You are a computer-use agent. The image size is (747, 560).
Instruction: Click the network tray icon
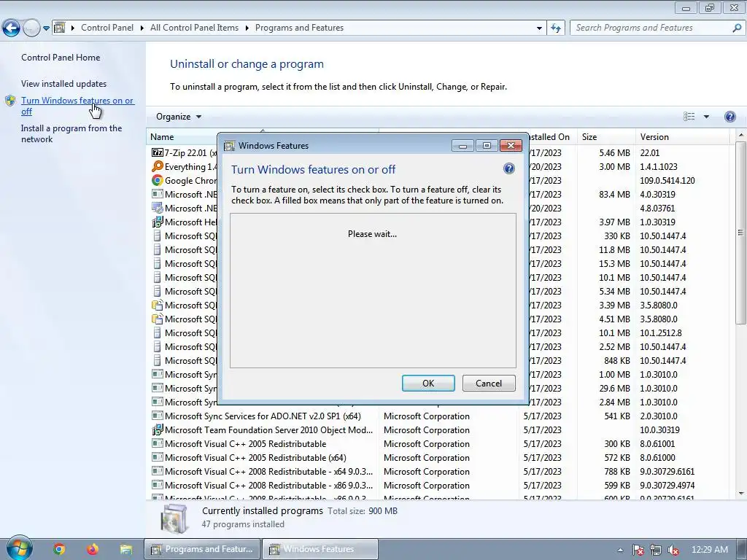[x=656, y=550]
